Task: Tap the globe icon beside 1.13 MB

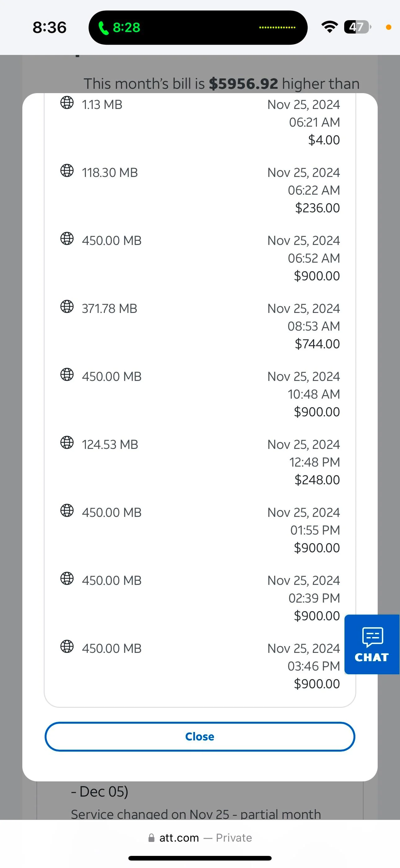Action: click(67, 102)
